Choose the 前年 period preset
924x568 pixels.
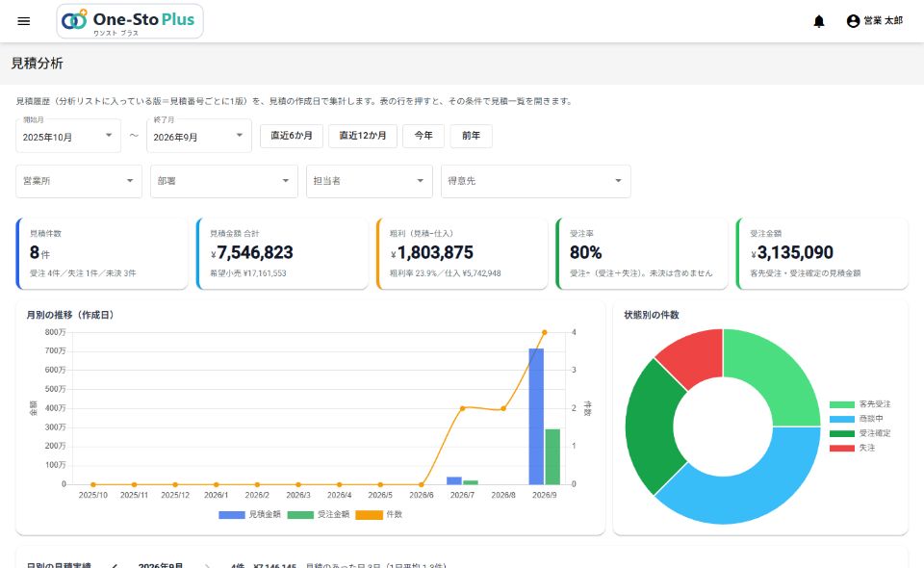pyautogui.click(x=472, y=136)
